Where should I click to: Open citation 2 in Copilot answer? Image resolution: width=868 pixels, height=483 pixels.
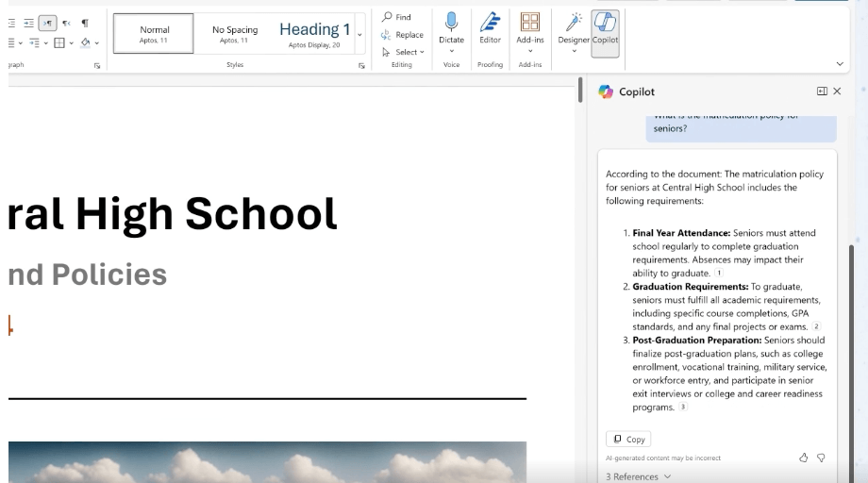coord(817,326)
